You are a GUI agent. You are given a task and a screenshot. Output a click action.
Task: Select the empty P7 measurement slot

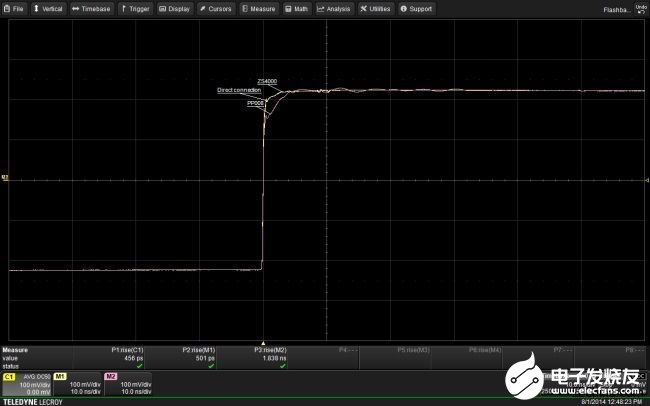[539, 358]
